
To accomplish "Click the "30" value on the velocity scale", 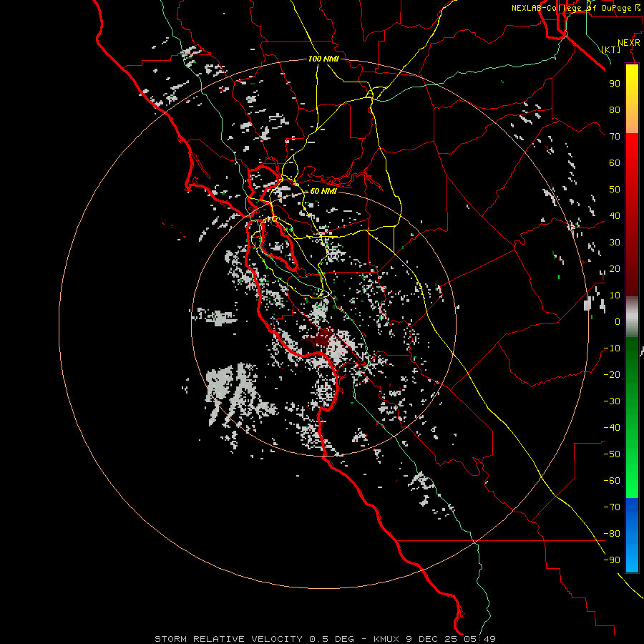I will pos(615,243).
